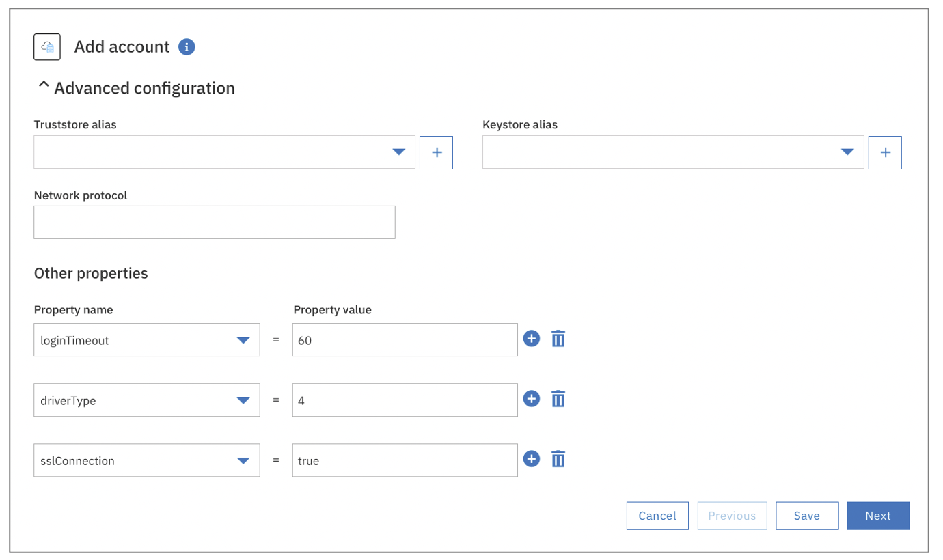Click the cloud account icon in header
943x560 pixels.
coord(47,47)
